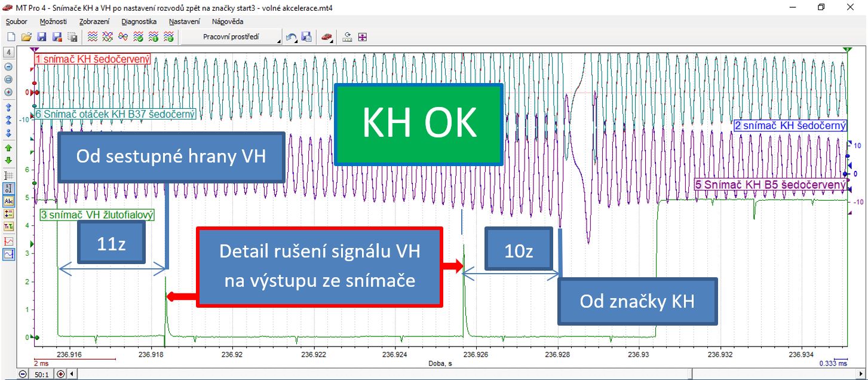868x380 pixels.
Task: Select channel label 3 snímač VH žlutofialový
Action: pos(97,214)
